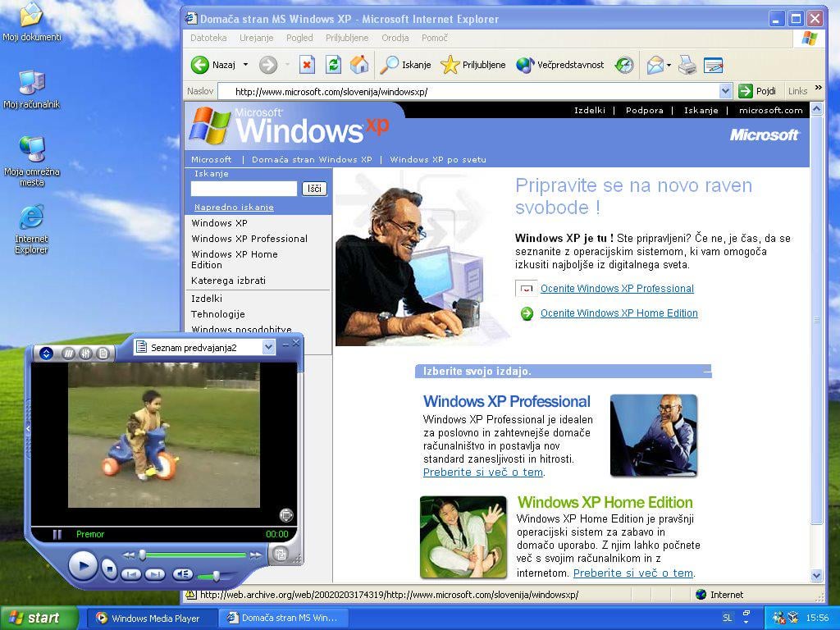
Task: Select Internet Explorer desktop icon
Action: (32, 230)
